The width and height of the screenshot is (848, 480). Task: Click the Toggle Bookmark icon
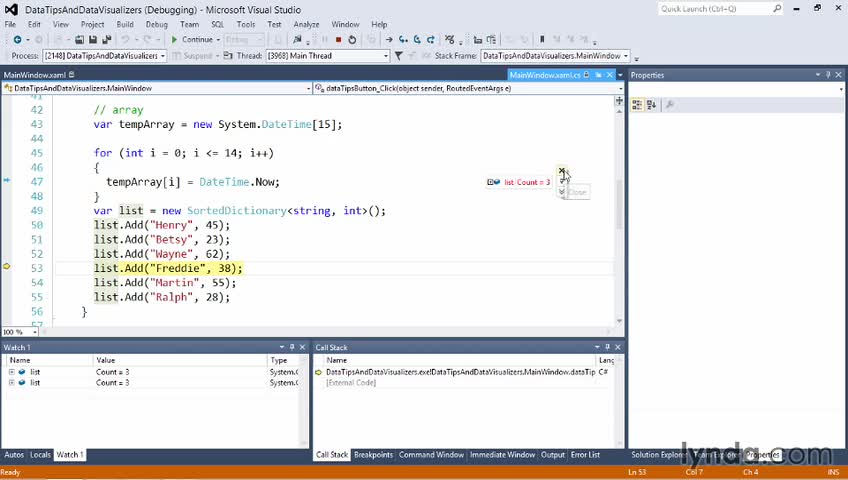point(542,39)
